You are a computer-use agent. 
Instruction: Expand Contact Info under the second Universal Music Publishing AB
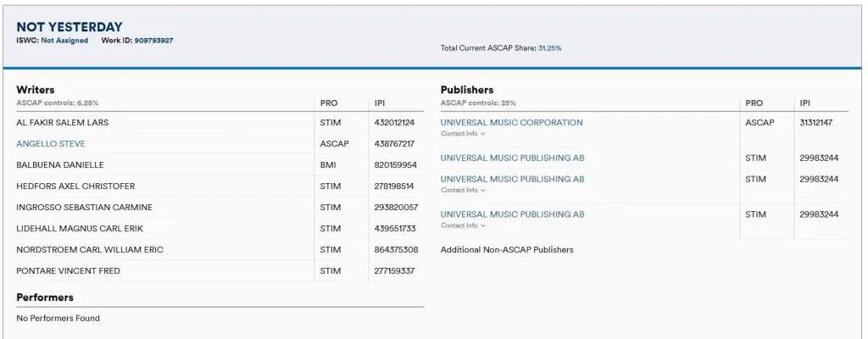pos(463,190)
